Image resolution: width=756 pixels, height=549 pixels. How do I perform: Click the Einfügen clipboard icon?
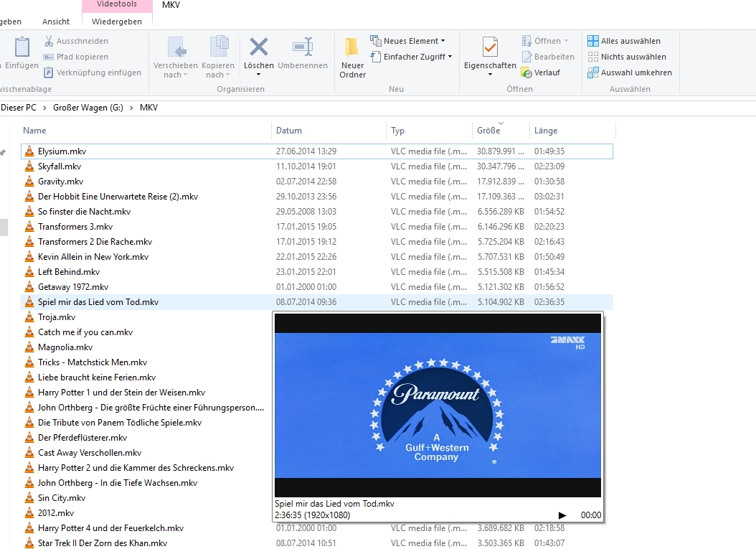click(22, 47)
